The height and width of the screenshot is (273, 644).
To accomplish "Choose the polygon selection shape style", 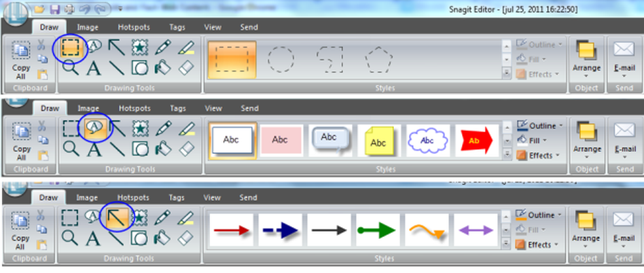I will 379,59.
